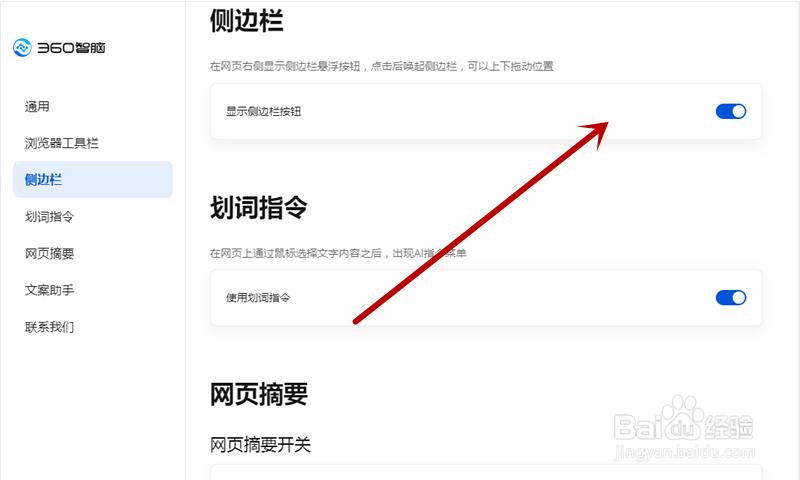
Task: Click the large 划词指令 section heading
Action: (x=259, y=208)
